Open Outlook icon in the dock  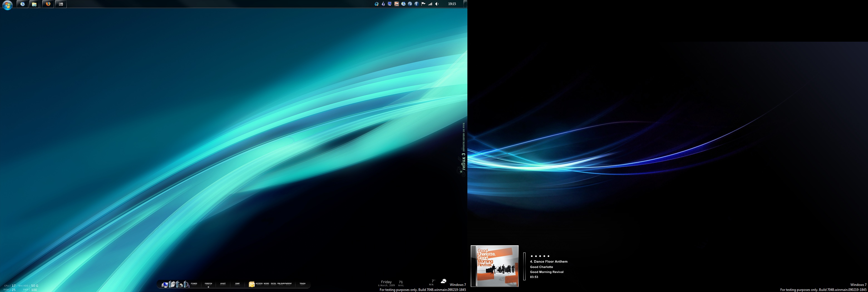tap(251, 284)
